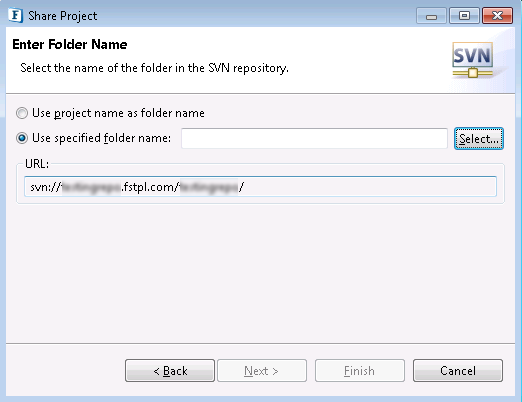Minimize the Share Project dialog

pyautogui.click(x=431, y=16)
